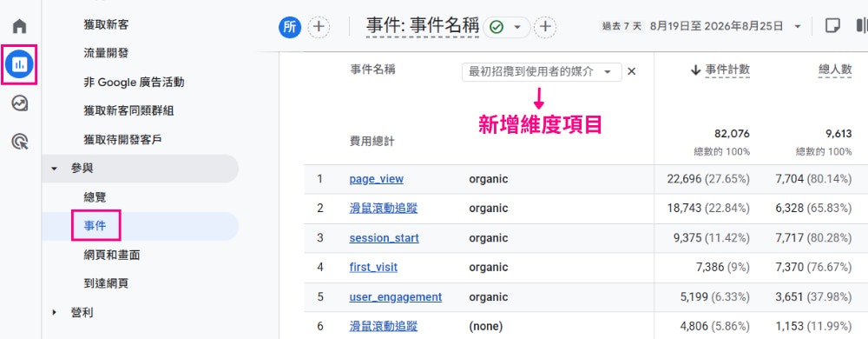The height and width of the screenshot is (339, 868).
Task: Open the session_start event link
Action: [x=385, y=237]
